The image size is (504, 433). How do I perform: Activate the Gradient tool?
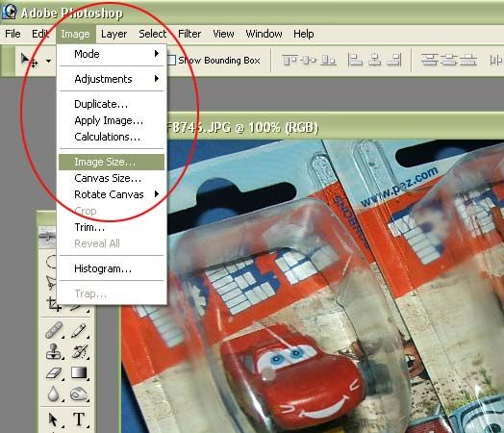click(x=79, y=373)
